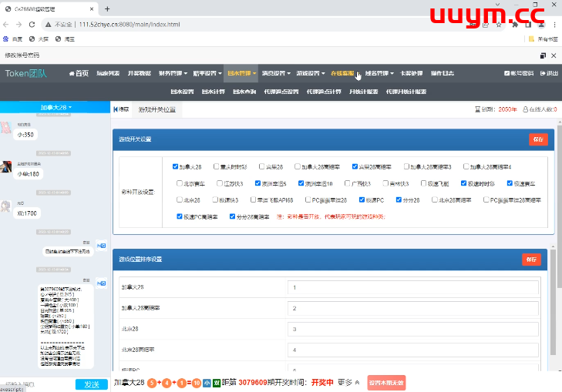Expand the 加拿大28 room selector dropdown
The image size is (562, 392).
pyautogui.click(x=55, y=108)
